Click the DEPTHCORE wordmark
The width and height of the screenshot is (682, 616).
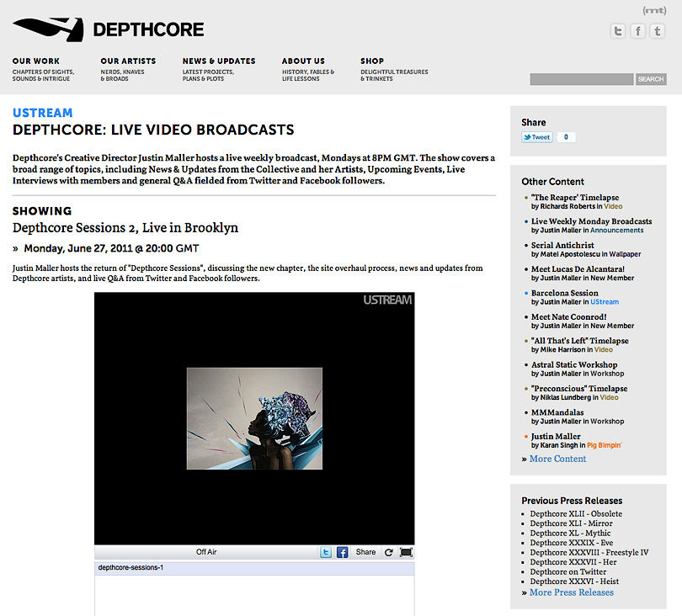[x=148, y=29]
